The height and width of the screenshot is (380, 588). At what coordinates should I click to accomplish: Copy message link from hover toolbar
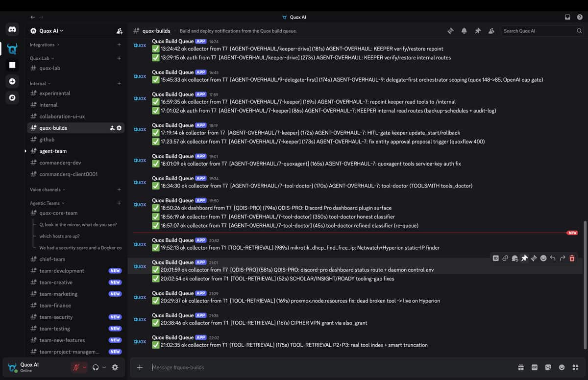pyautogui.click(x=505, y=258)
